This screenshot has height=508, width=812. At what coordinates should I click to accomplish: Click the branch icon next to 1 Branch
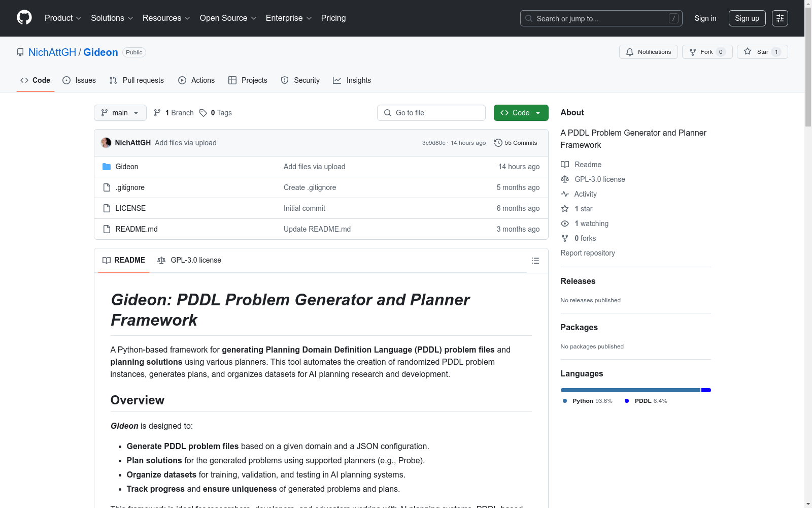(157, 113)
